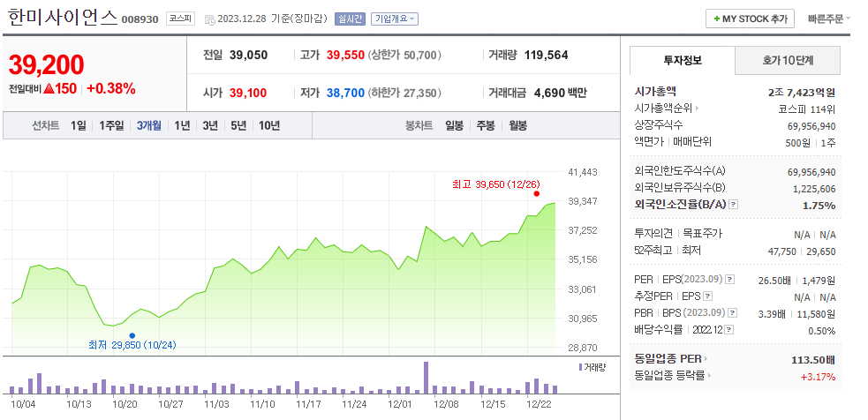Click the 동일업종 등락률 value +3.17%
The image size is (868, 420).
(x=819, y=378)
